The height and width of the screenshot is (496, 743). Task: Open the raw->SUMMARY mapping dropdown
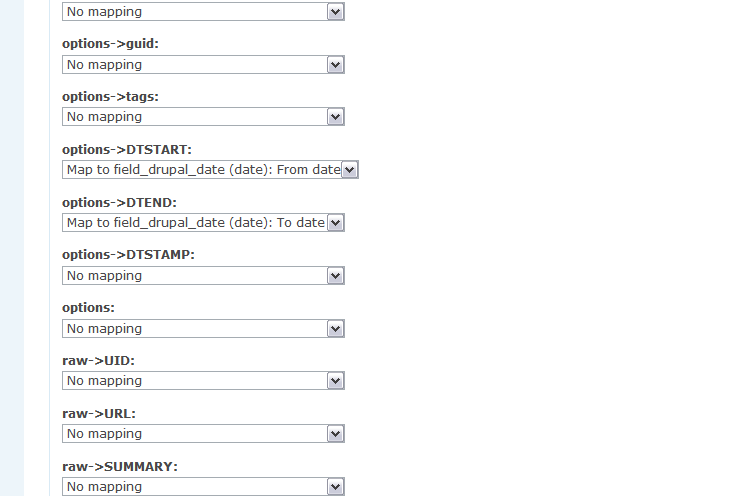(x=203, y=486)
